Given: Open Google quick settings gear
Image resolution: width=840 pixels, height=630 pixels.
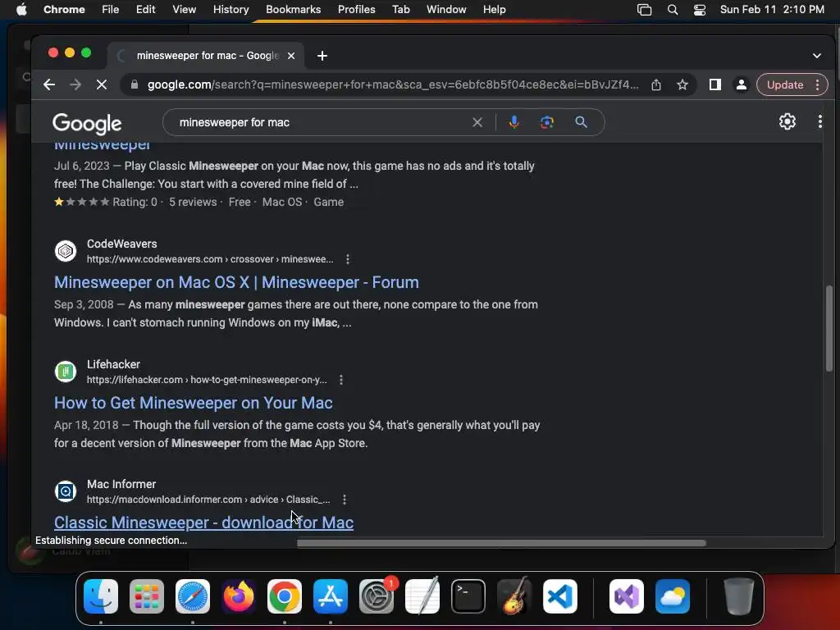Looking at the screenshot, I should pos(787,121).
